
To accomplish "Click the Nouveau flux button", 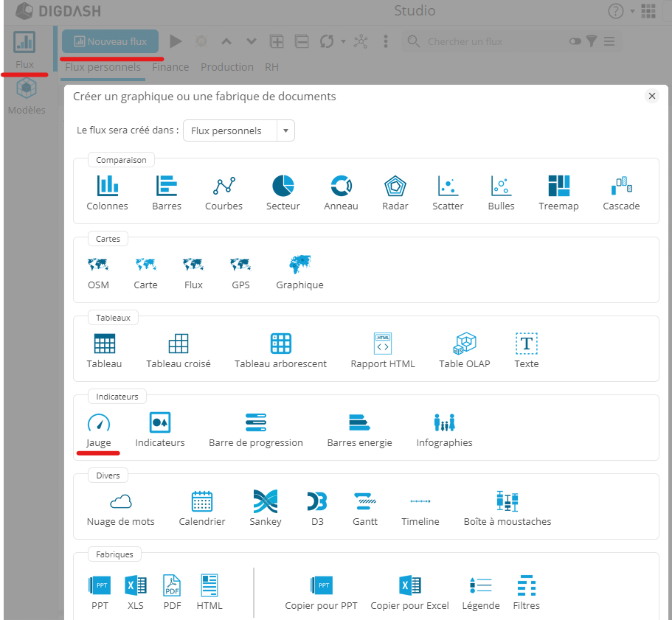I will pos(110,41).
